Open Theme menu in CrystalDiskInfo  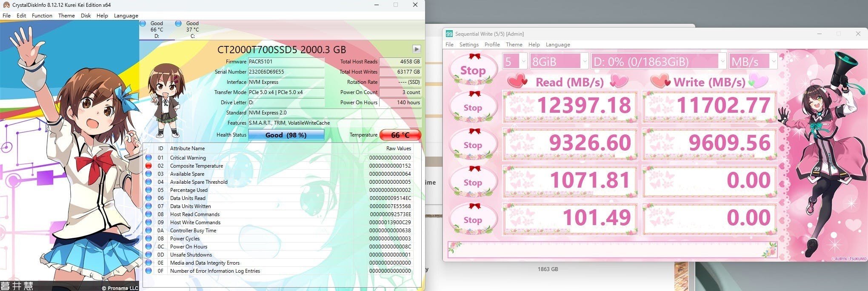pos(66,16)
